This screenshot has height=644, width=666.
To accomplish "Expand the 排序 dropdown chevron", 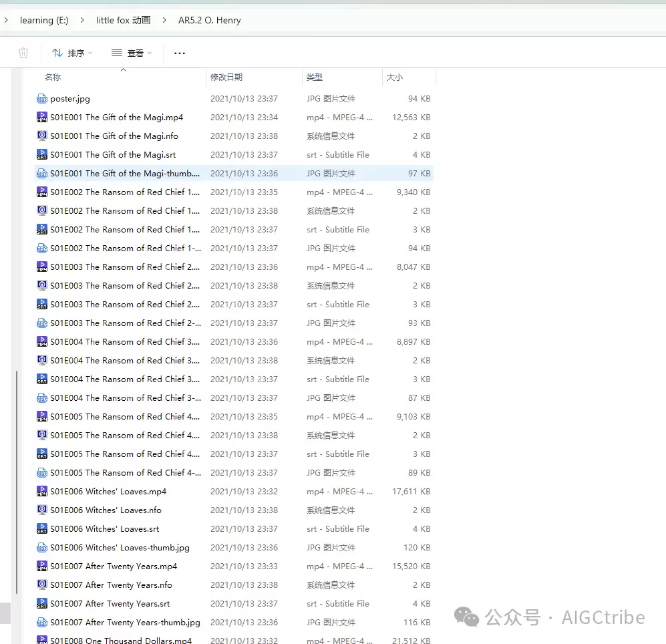I will 90,53.
